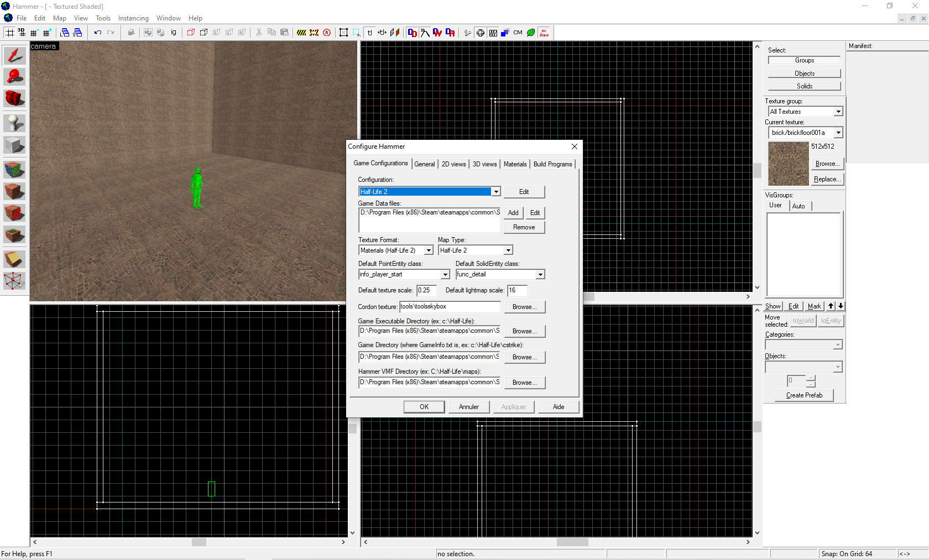The image size is (929, 560).
Task: Toggle the 'no draw' toolbar button
Action: [544, 33]
